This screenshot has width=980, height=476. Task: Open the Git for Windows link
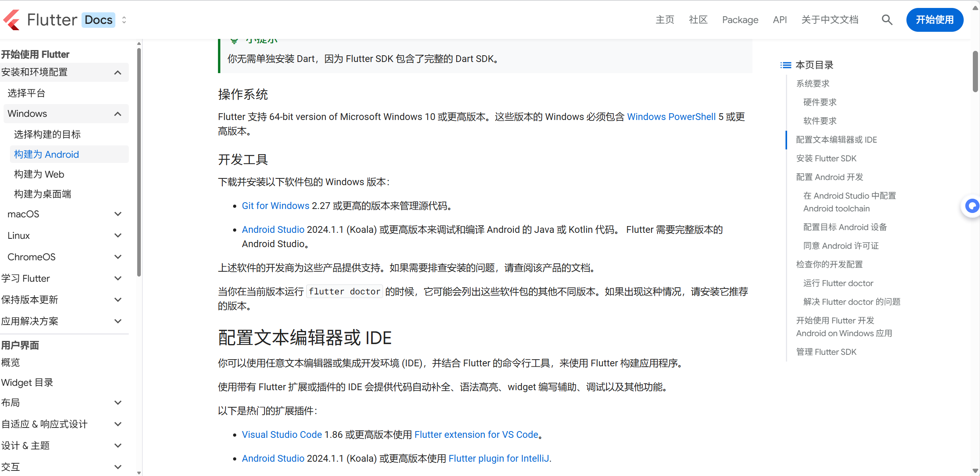[276, 206]
